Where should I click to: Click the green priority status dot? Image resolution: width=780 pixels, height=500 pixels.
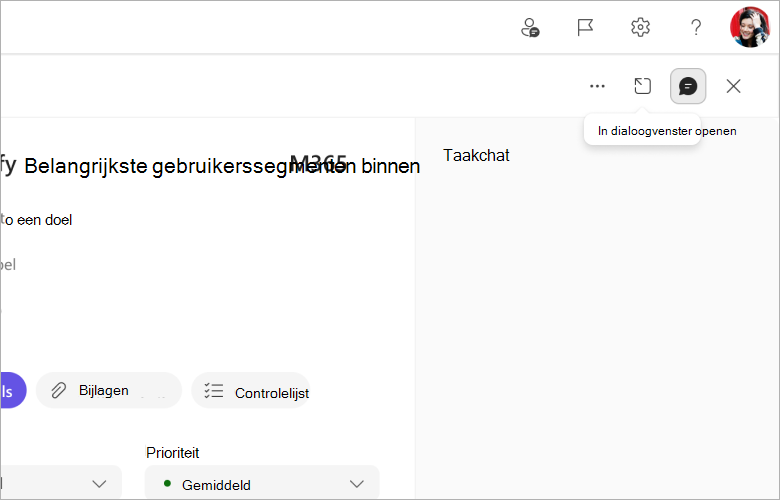(167, 483)
